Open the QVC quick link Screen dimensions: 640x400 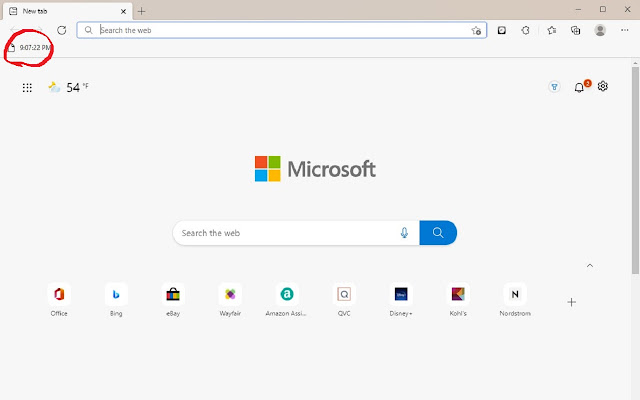344,300
